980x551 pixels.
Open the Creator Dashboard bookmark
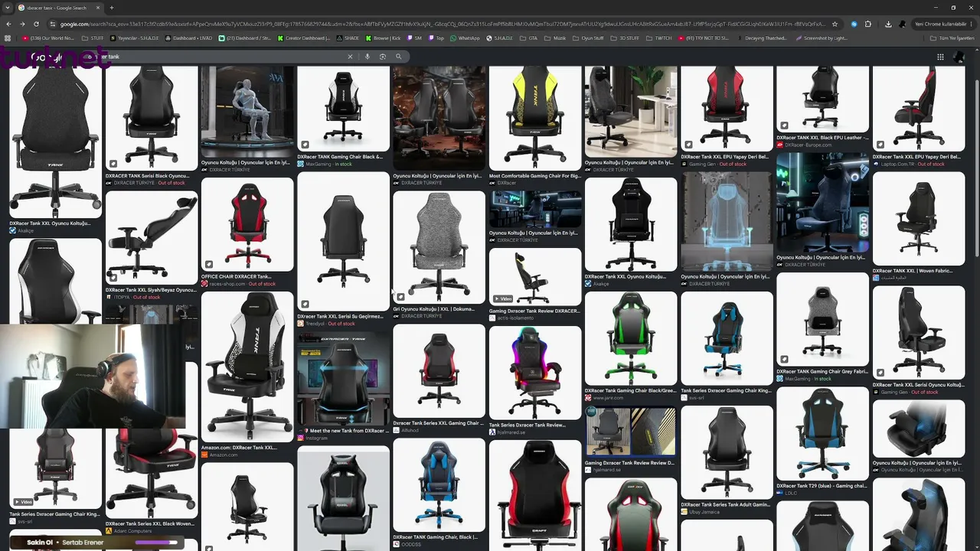tap(304, 37)
